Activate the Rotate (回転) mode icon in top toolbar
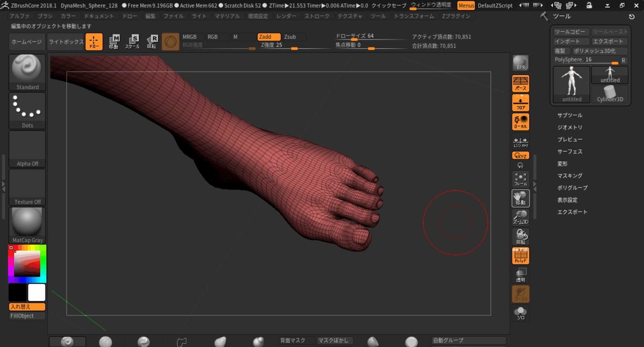This screenshot has height=347, width=644. click(x=152, y=42)
